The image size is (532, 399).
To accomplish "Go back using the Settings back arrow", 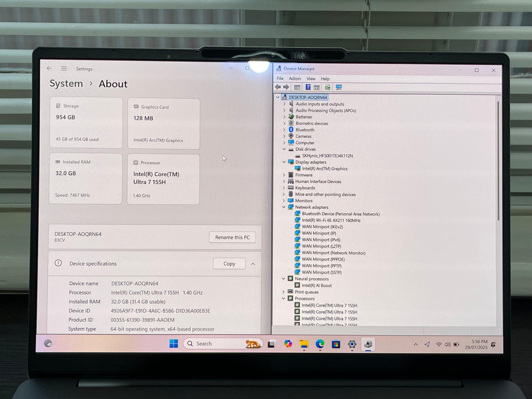I will (x=49, y=69).
